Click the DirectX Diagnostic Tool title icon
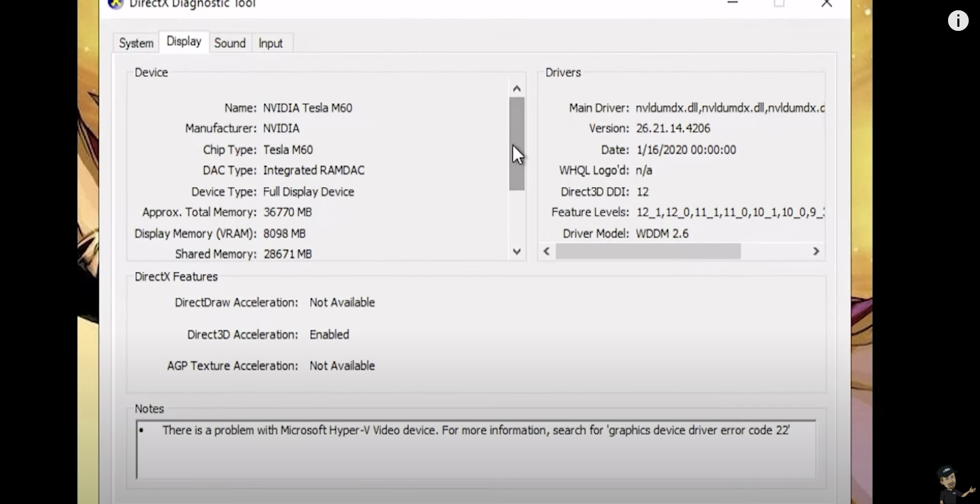980x504 pixels. pos(116,4)
